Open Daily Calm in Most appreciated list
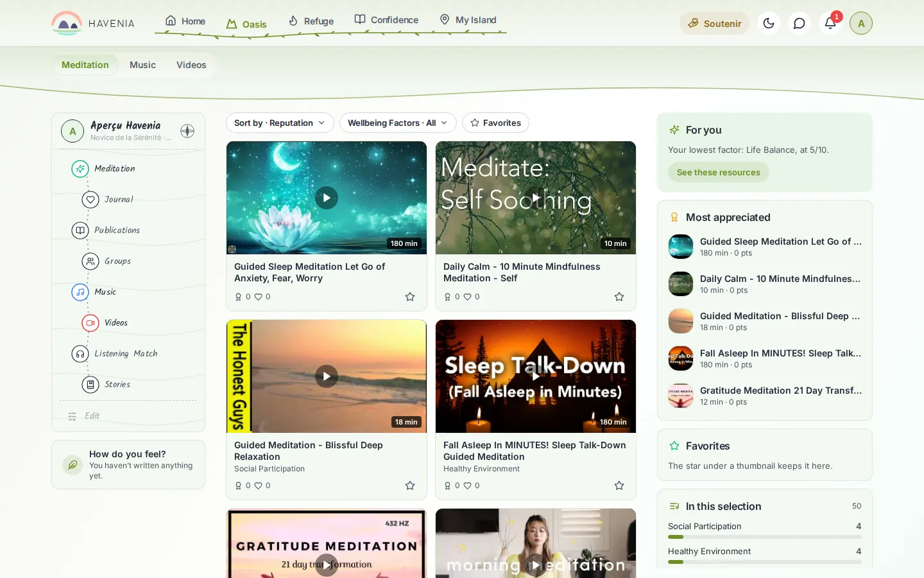The height and width of the screenshot is (578, 924). pos(765,284)
